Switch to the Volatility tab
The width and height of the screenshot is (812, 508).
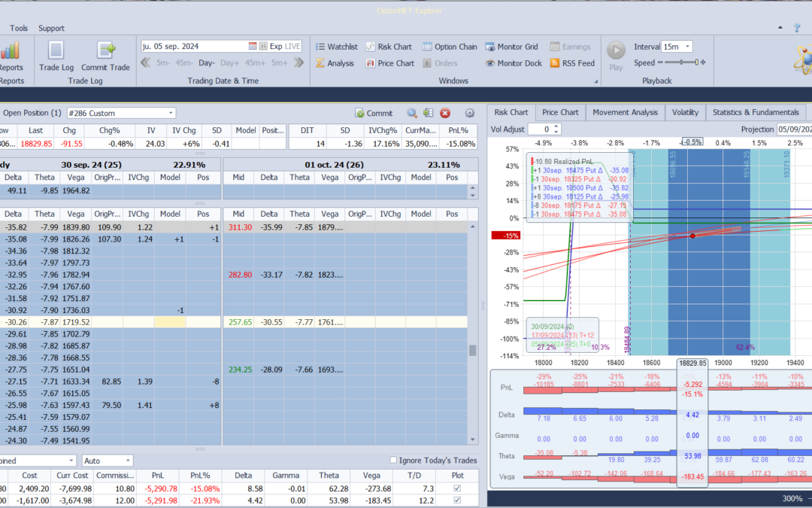685,112
